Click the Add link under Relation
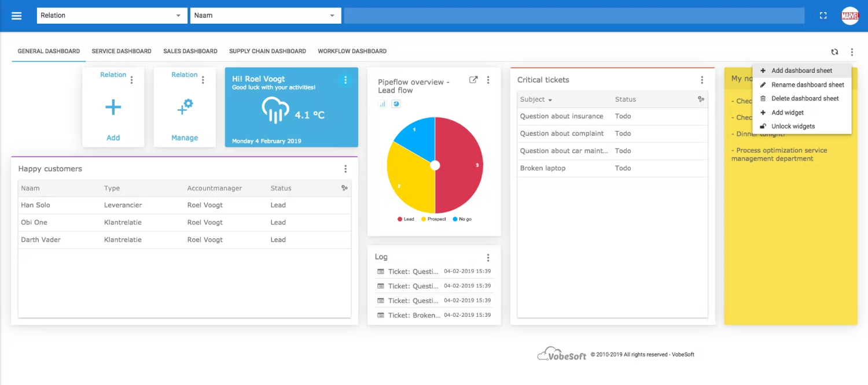Screen dimensions: 868x385 click(113, 138)
